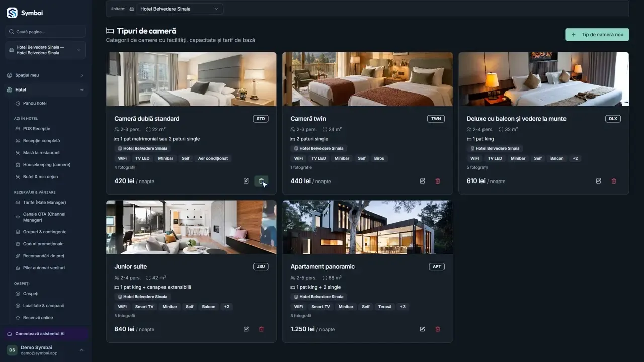Focus the Caută pagina search field
The image size is (644, 362).
point(45,32)
